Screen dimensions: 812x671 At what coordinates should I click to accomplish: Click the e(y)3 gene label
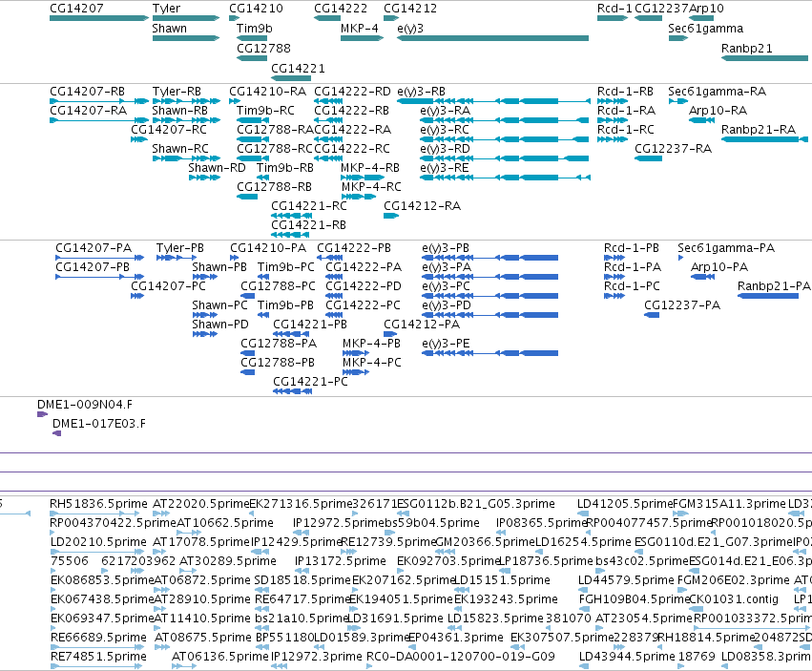coord(410,29)
